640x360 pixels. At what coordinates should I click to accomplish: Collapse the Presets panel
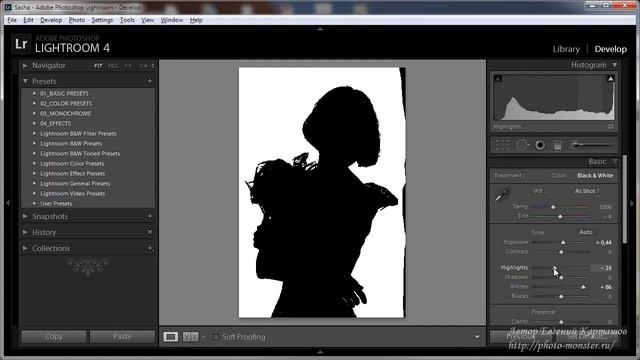pos(25,81)
